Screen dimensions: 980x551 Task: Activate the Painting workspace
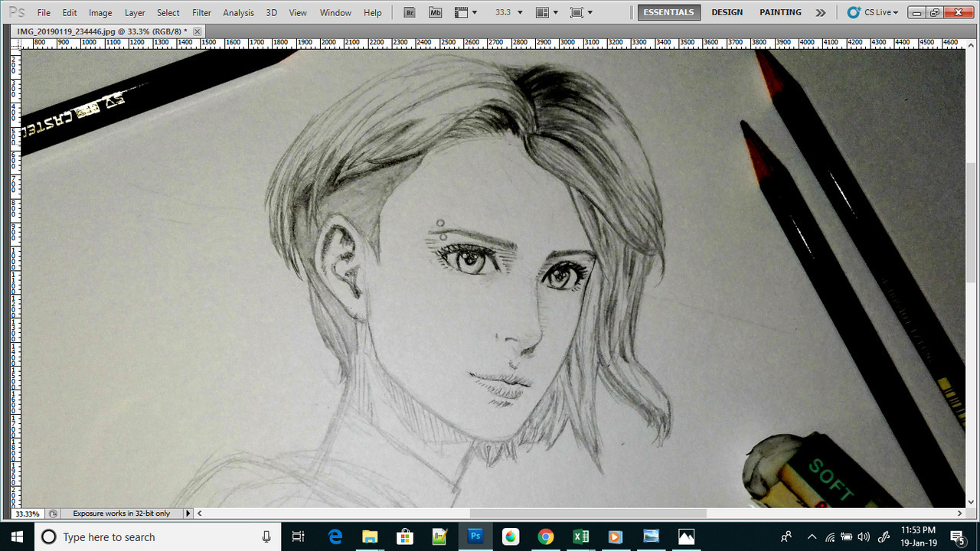[780, 12]
